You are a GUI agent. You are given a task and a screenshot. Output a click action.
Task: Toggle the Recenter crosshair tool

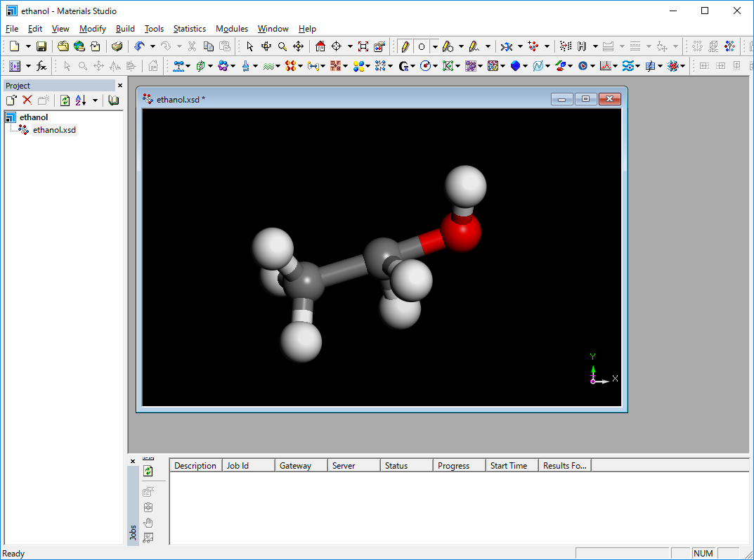point(337,46)
